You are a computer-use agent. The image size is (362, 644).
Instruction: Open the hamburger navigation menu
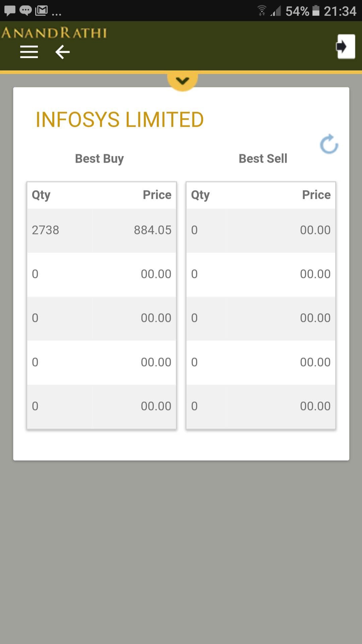29,52
